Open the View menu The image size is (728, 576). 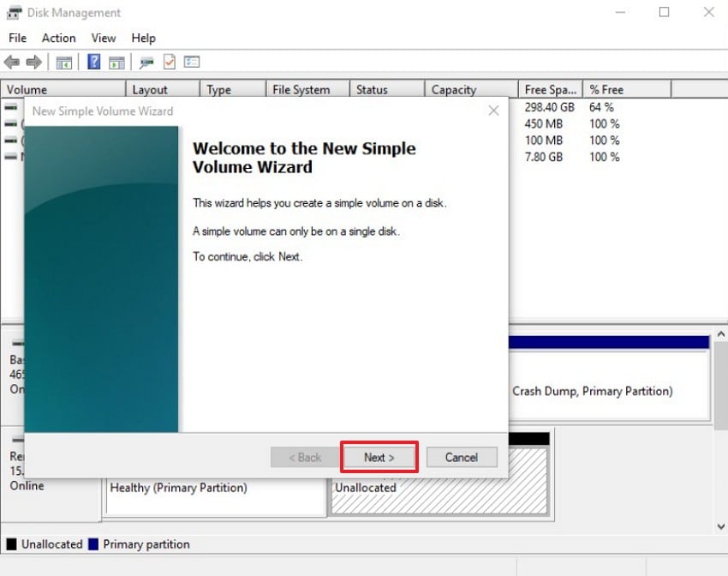[104, 38]
